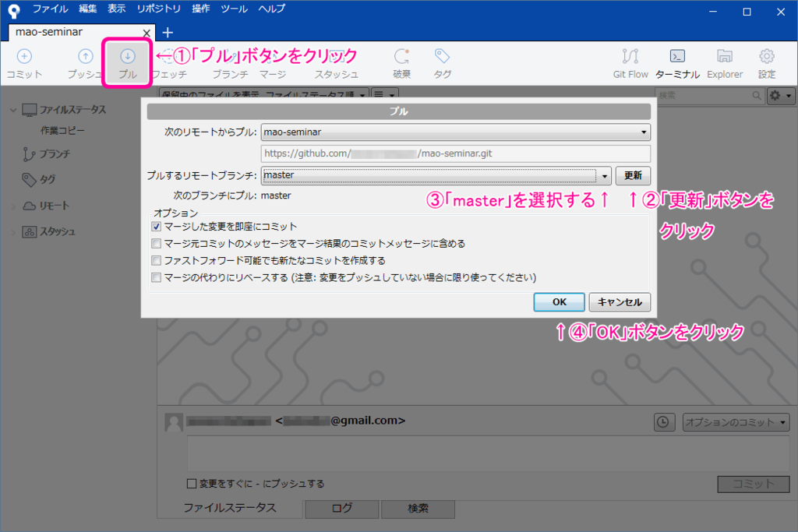Launch ターミナル from the toolbar

677,62
